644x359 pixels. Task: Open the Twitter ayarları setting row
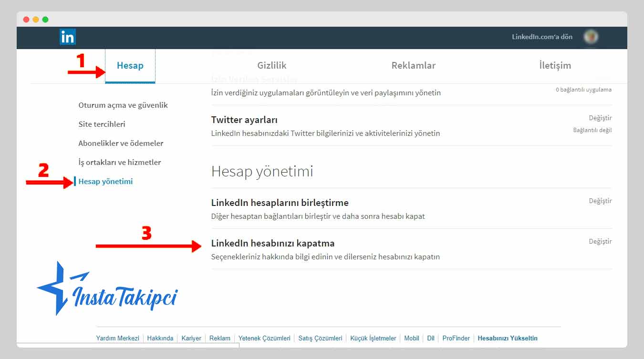tap(412, 126)
